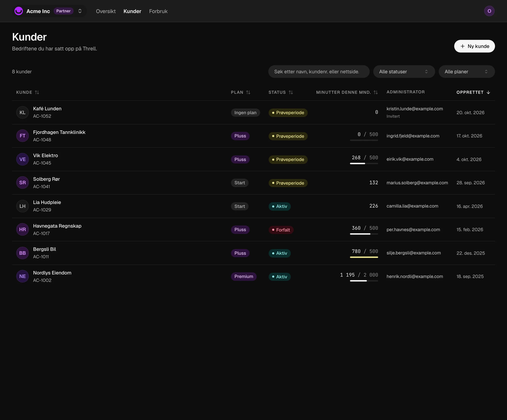Sort by PLAN column arrows icon
The image size is (507, 420).
(248, 92)
